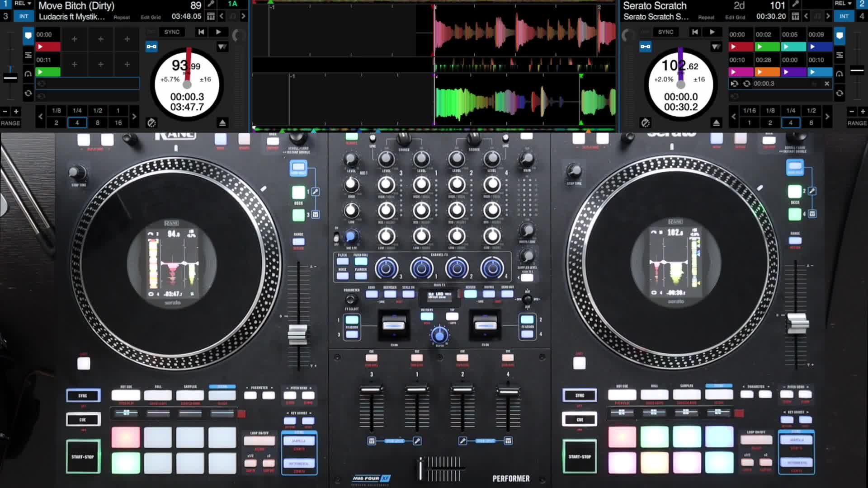The height and width of the screenshot is (488, 868).
Task: Load previous track on the right deck
Action: tap(695, 32)
